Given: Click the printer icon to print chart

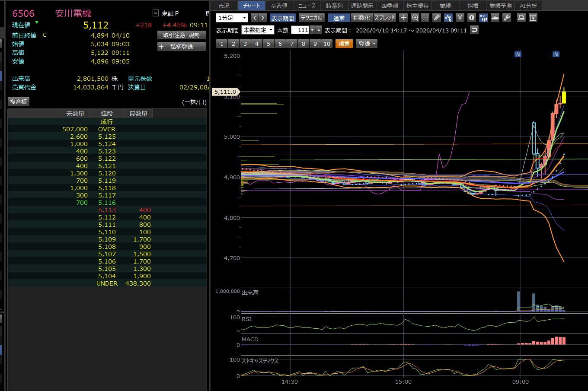Looking at the screenshot, I should (x=521, y=18).
